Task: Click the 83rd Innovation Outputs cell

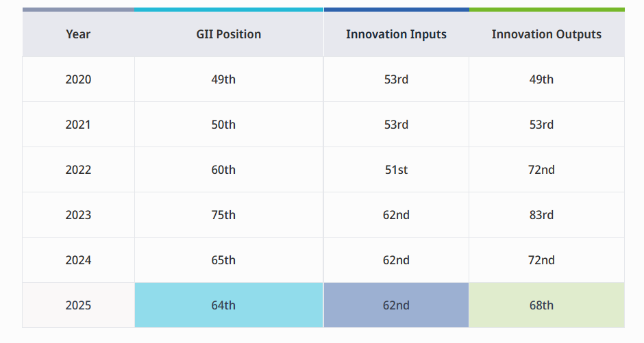Action: tap(546, 215)
